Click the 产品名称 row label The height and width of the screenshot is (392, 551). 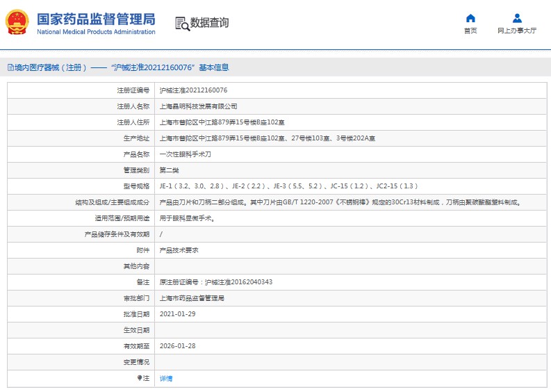tap(136, 154)
